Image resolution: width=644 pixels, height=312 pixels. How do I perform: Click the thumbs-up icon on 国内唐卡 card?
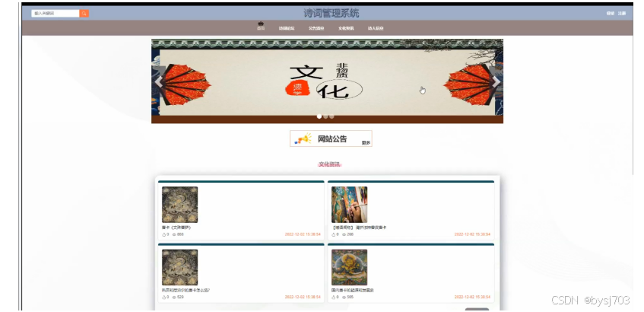click(334, 297)
